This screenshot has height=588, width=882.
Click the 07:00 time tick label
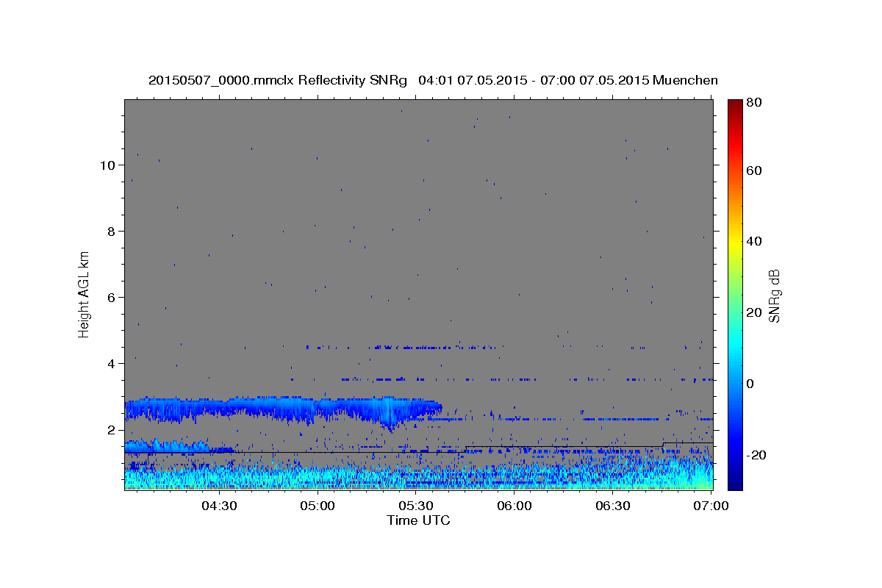click(711, 506)
